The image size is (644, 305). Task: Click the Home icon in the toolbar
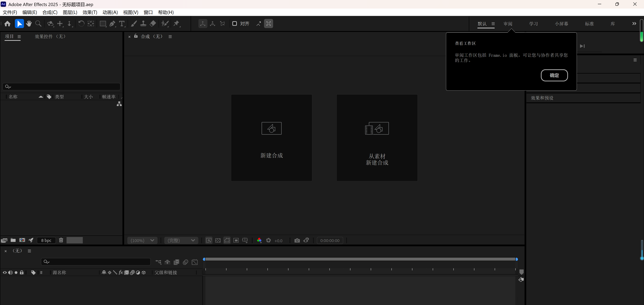(x=8, y=24)
